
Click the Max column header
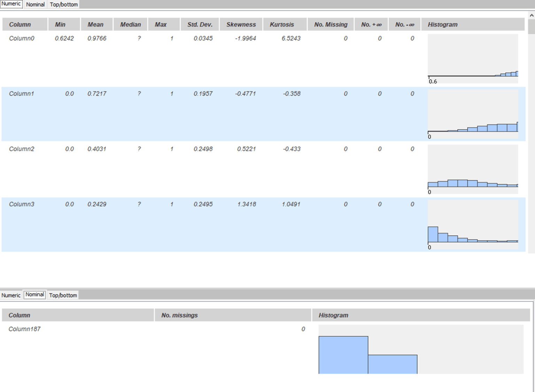pos(164,24)
